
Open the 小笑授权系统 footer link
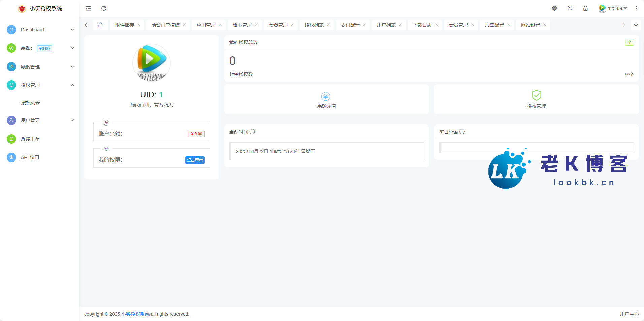(x=135, y=314)
